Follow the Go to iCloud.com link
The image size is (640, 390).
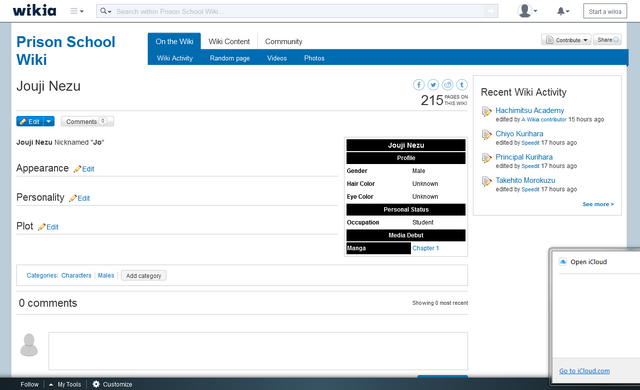pos(584,371)
